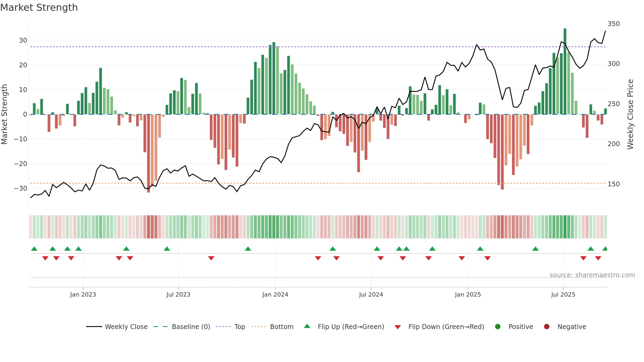Viewport: 644px width, 362px height.
Task: Toggle the Top legend entry
Action: pos(230,327)
